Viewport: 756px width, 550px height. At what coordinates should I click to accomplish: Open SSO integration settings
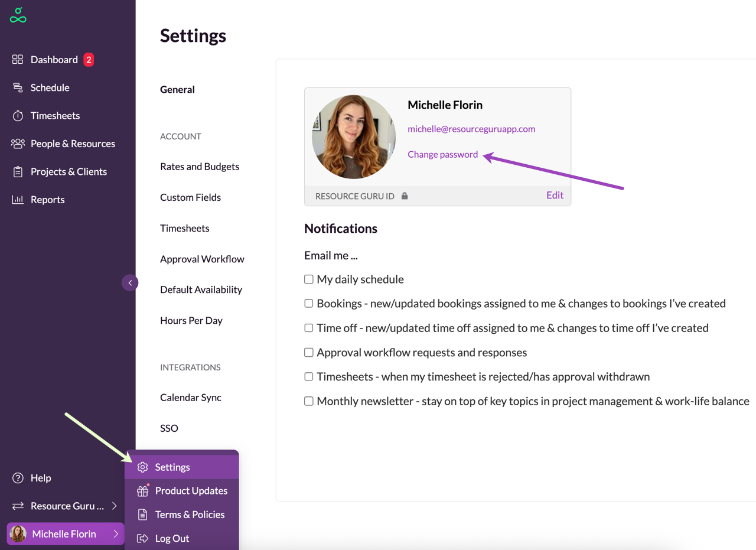(x=169, y=428)
